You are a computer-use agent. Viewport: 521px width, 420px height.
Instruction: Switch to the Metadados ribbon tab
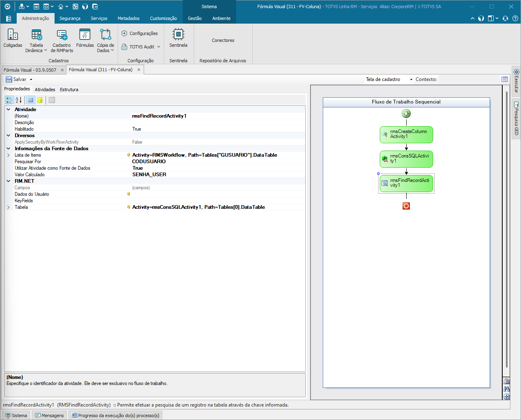click(x=129, y=18)
